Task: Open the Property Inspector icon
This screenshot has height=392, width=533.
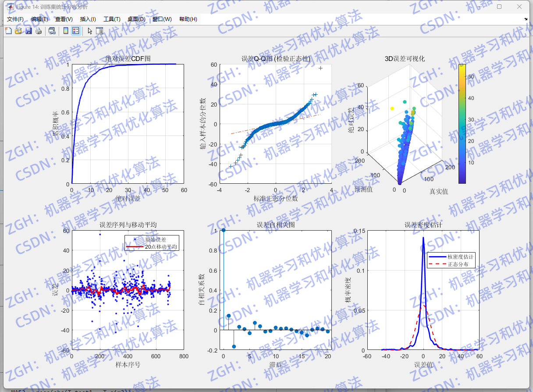Action: click(x=99, y=31)
